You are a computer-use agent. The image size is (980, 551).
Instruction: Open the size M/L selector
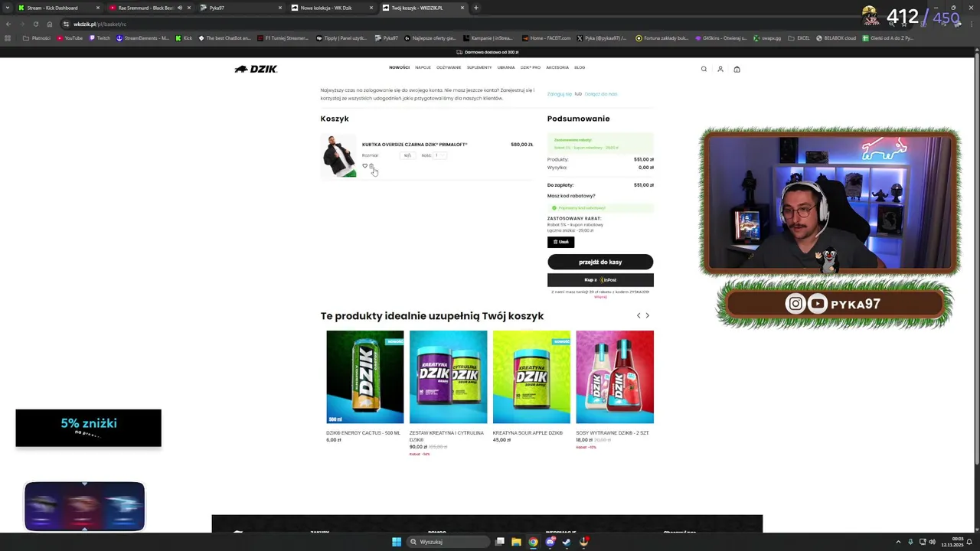tap(407, 155)
